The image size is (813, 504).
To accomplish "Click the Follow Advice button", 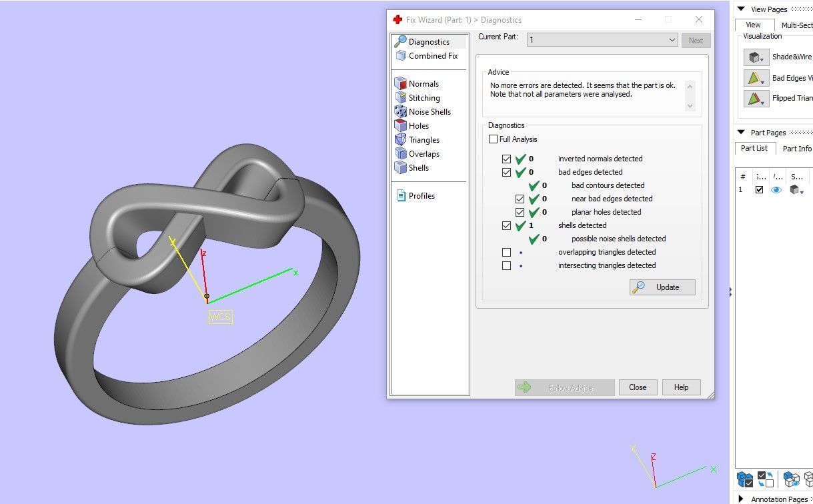I will 564,387.
